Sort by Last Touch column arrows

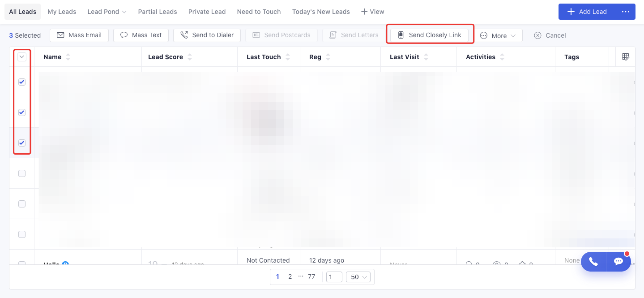(288, 57)
